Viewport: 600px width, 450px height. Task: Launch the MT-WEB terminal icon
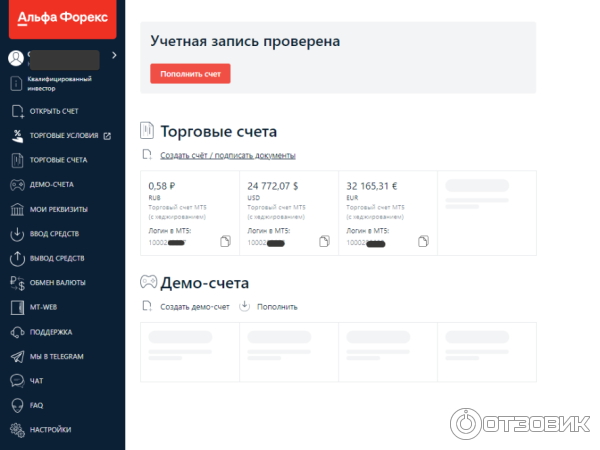click(17, 307)
